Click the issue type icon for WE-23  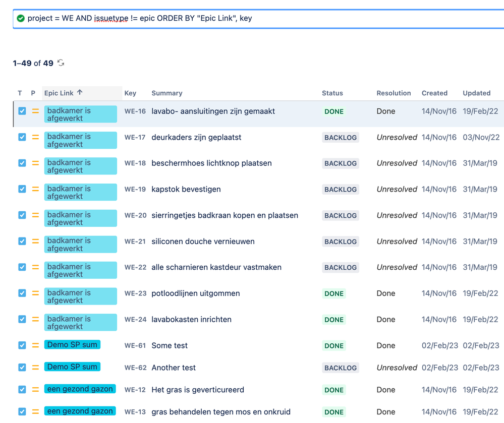(22, 293)
